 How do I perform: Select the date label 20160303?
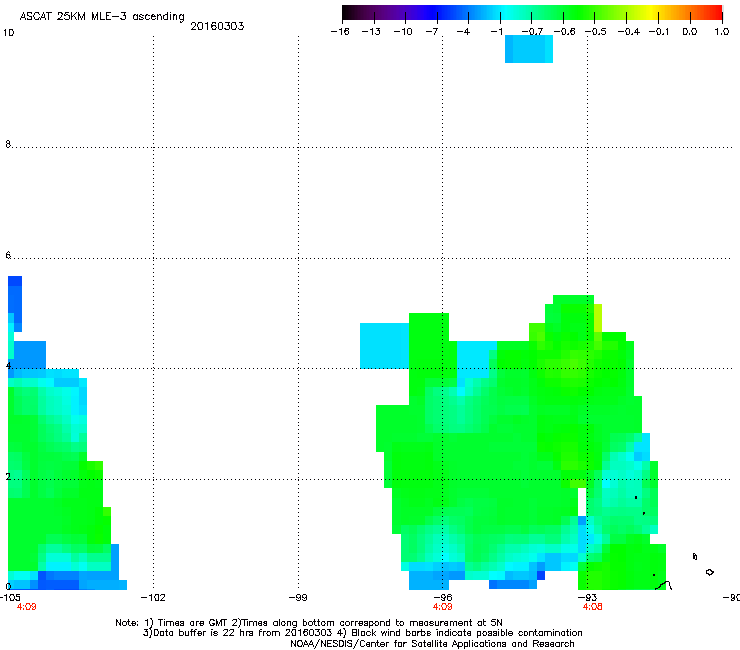click(x=217, y=26)
